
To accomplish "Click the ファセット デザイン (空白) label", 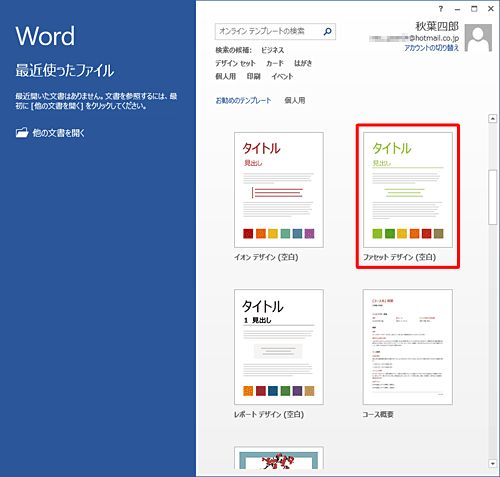I will coord(399,257).
